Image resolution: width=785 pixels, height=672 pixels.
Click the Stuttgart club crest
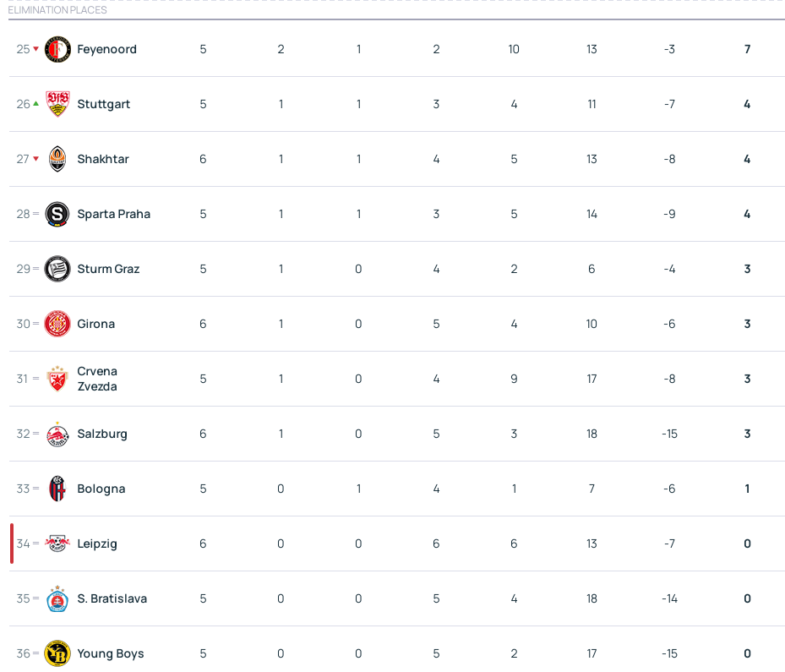click(57, 104)
